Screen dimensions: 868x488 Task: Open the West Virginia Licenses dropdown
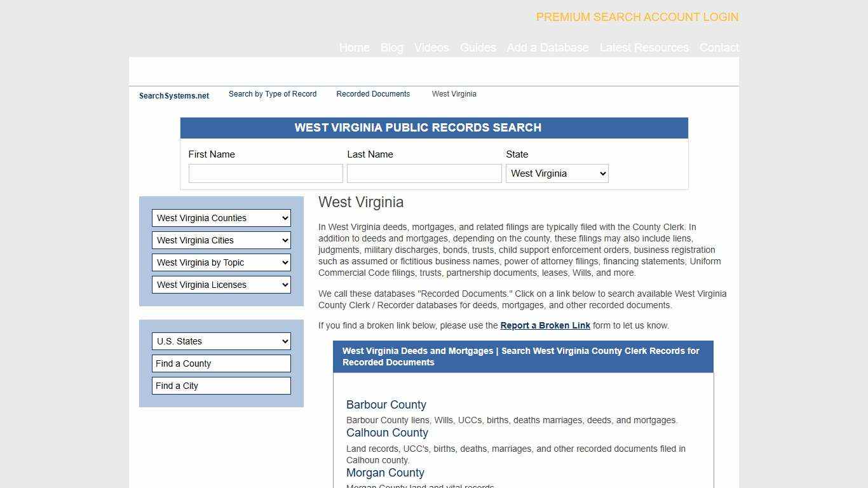coord(221,285)
